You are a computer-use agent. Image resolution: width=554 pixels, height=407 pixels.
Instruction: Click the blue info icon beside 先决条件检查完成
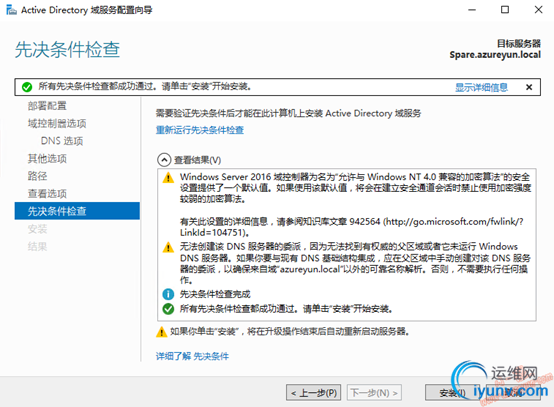(168, 294)
